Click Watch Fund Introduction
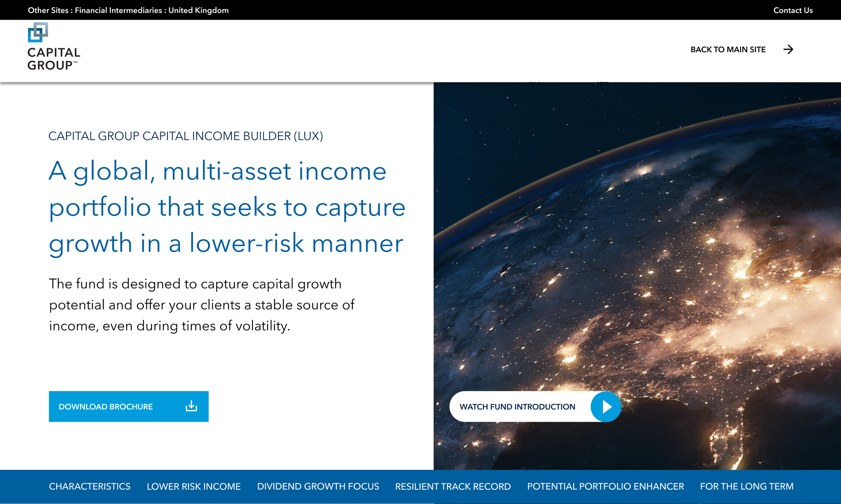The image size is (841, 504). [517, 406]
